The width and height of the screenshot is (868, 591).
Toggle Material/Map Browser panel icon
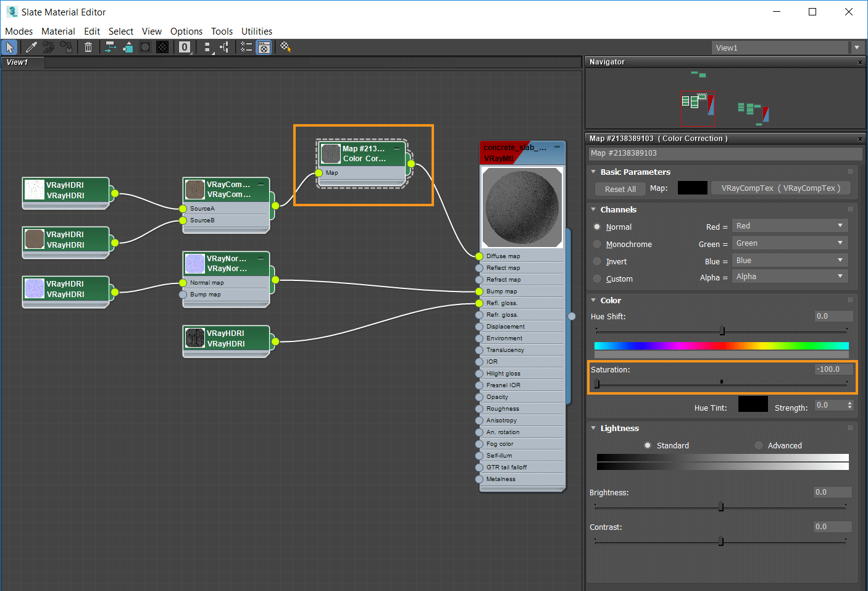247,48
